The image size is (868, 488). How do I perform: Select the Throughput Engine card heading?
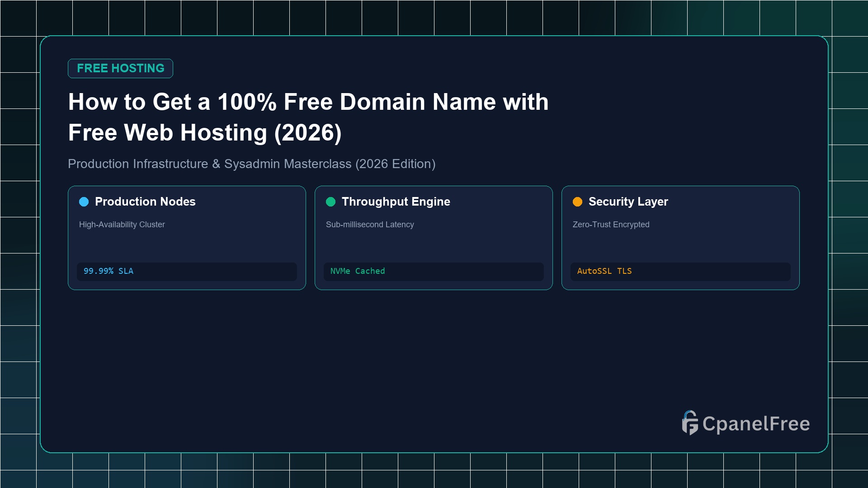tap(396, 202)
